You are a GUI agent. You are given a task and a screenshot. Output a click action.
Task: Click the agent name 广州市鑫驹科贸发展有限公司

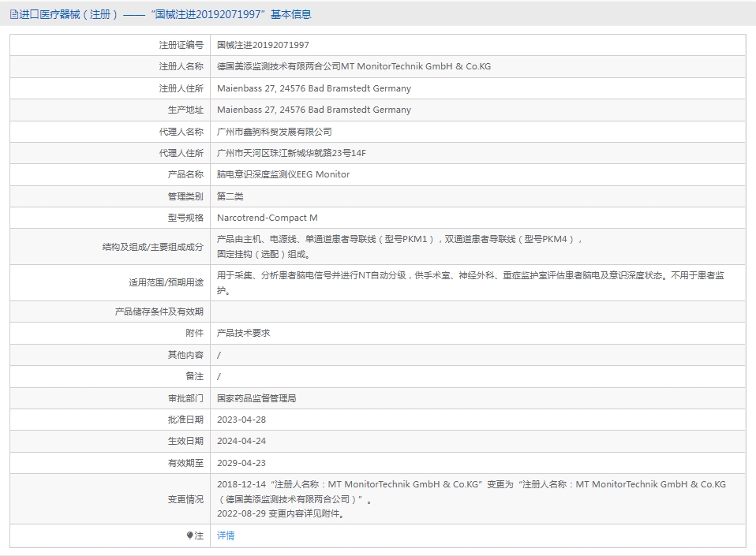274,132
